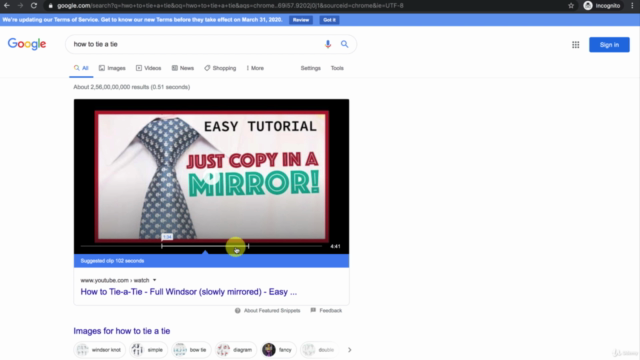The image size is (640, 360).
Task: Select the simple image chip
Action: (149, 350)
